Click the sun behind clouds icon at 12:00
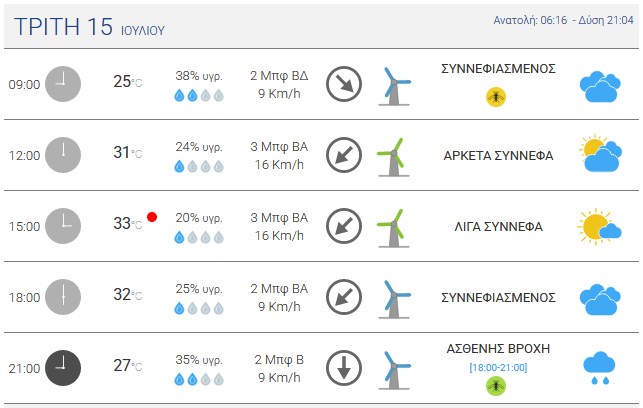The width and height of the screenshot is (643, 408). pos(600,153)
